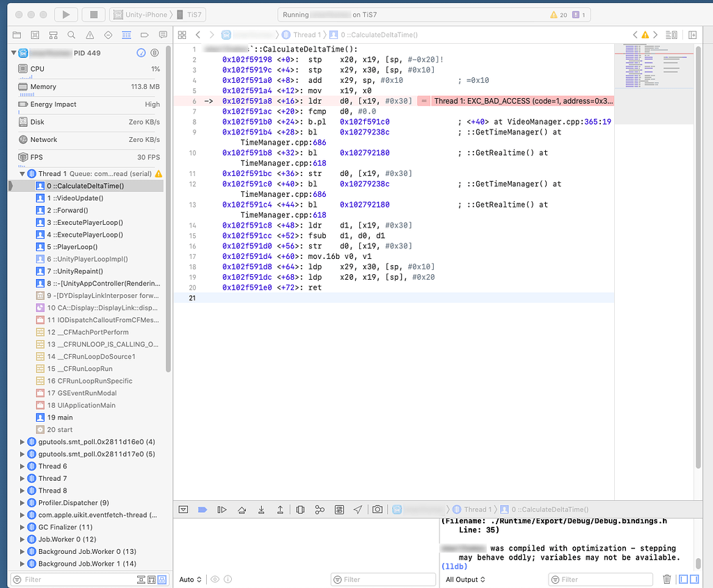Open the Auto variable scope dropdown
713x588 pixels.
pos(189,579)
